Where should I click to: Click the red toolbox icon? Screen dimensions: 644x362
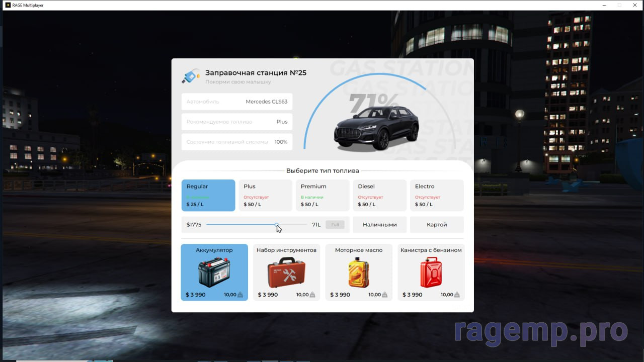[x=286, y=272]
